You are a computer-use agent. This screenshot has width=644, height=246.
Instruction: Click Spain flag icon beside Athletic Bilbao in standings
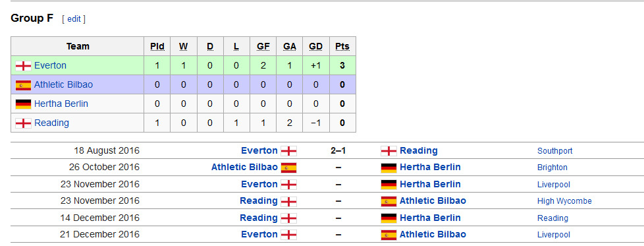[x=23, y=85]
